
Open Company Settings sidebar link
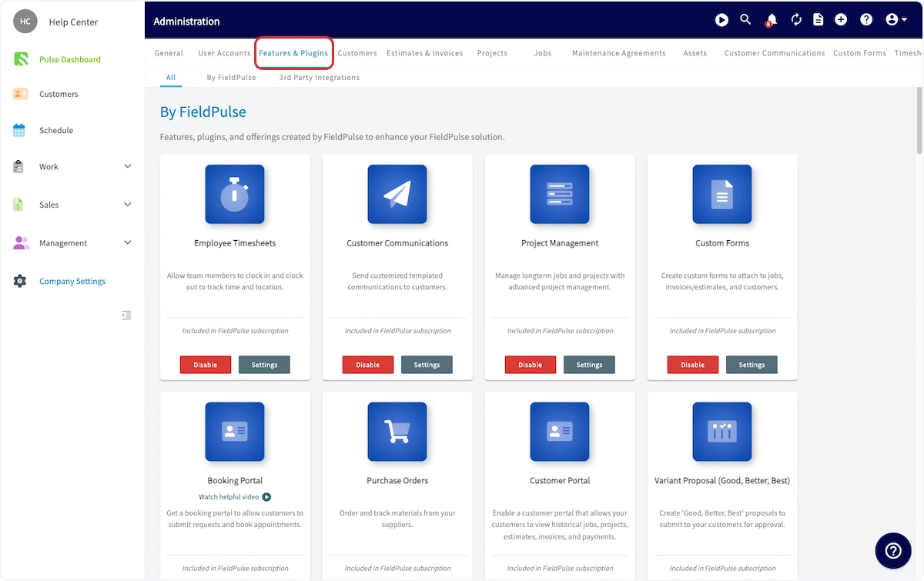coord(72,282)
